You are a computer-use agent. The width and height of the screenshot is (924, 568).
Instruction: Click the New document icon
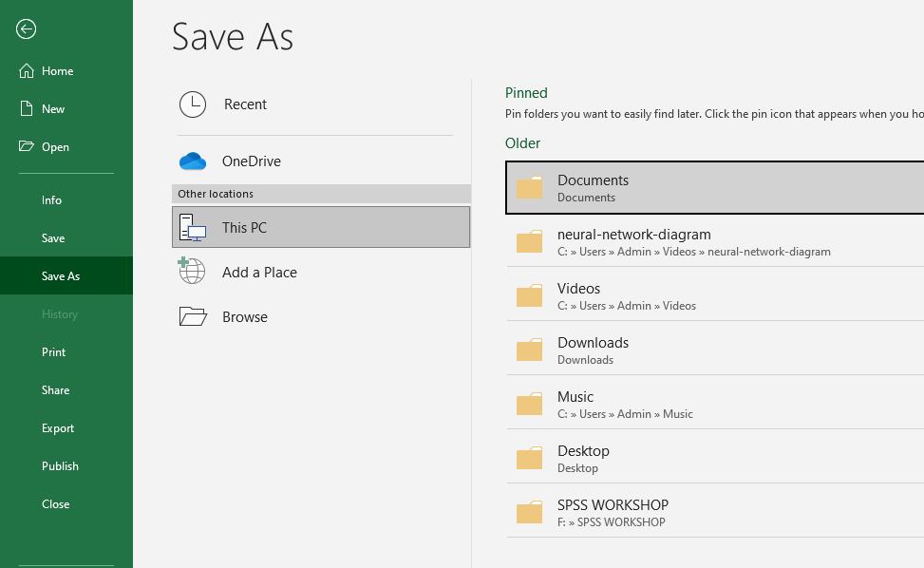[27, 109]
